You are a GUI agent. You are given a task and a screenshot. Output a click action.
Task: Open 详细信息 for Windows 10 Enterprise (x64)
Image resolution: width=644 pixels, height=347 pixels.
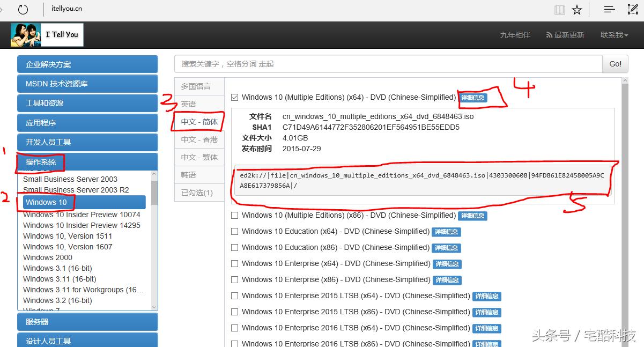coord(447,263)
